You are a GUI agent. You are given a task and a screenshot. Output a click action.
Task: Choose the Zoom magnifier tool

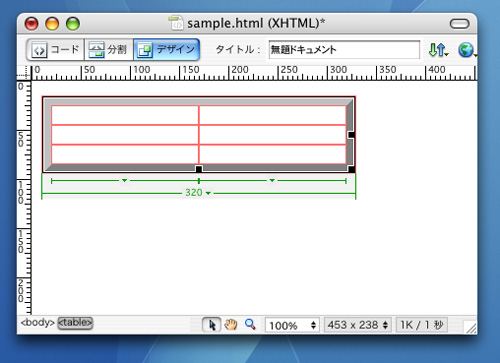coord(250,324)
